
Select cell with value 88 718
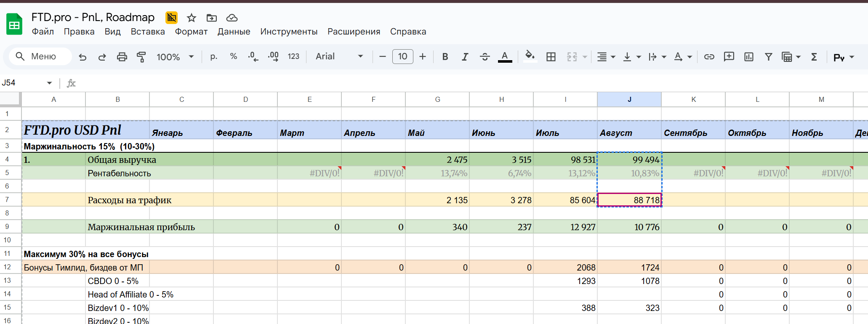(629, 200)
